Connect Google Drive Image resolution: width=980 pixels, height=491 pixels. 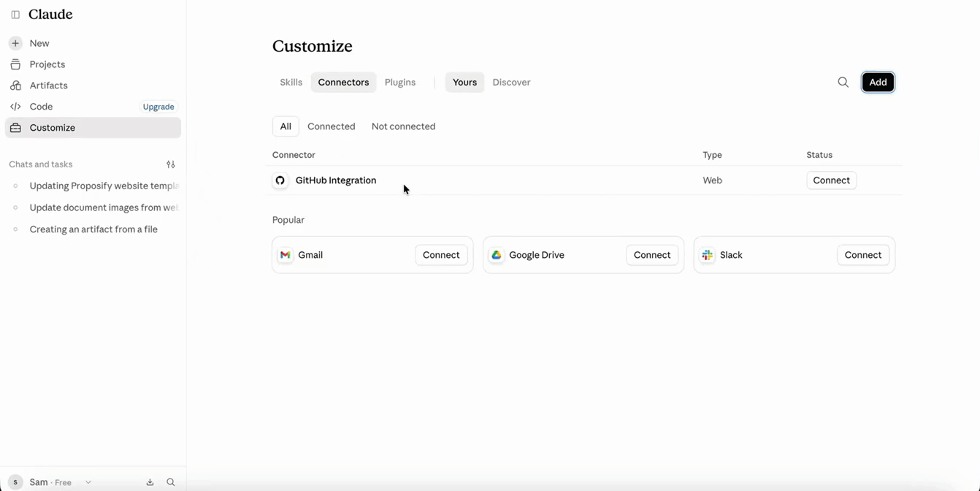(652, 255)
